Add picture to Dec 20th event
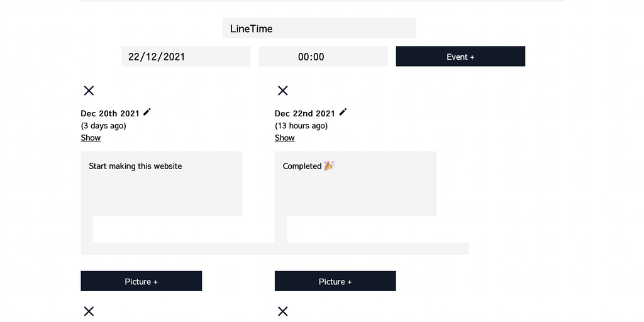Screen dimensions: 644x322 coord(141,281)
